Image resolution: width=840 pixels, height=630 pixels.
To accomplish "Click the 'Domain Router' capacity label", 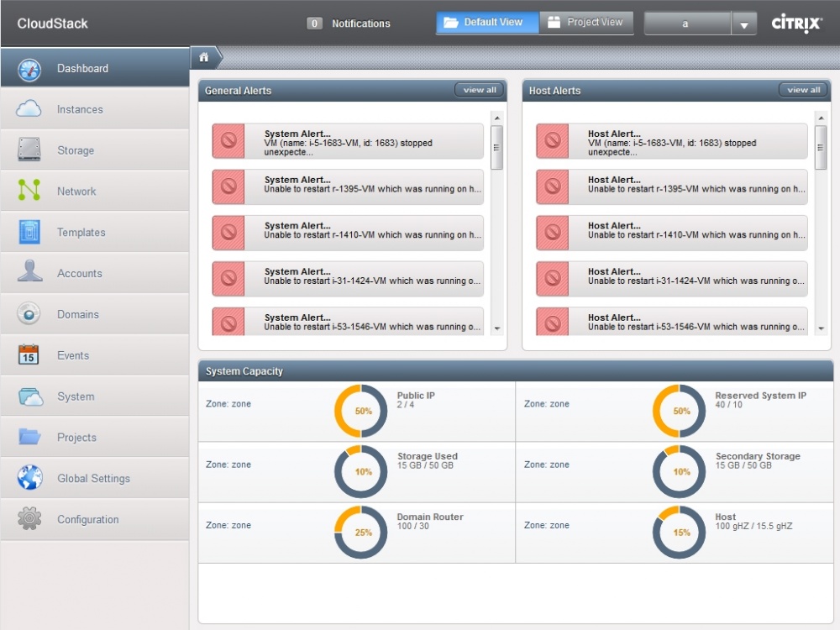I will tap(430, 517).
